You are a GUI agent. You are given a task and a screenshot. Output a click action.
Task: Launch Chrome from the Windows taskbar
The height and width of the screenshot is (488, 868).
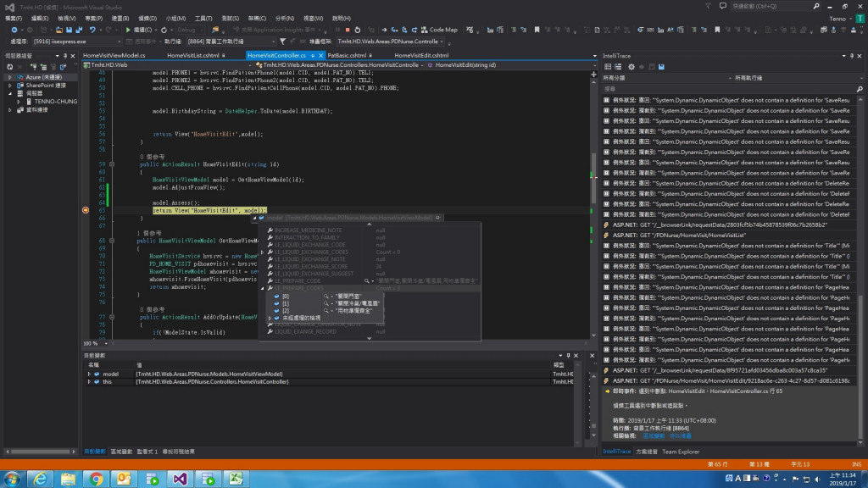click(x=96, y=479)
